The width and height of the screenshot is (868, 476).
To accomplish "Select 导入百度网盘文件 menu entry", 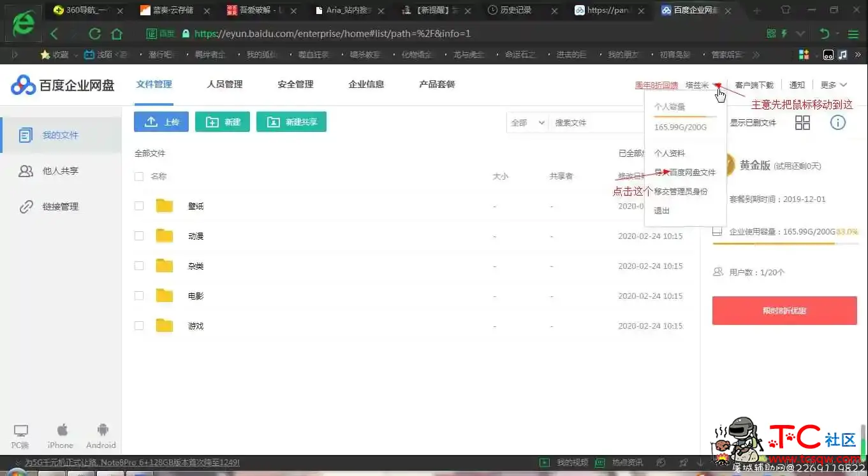I will pyautogui.click(x=686, y=173).
